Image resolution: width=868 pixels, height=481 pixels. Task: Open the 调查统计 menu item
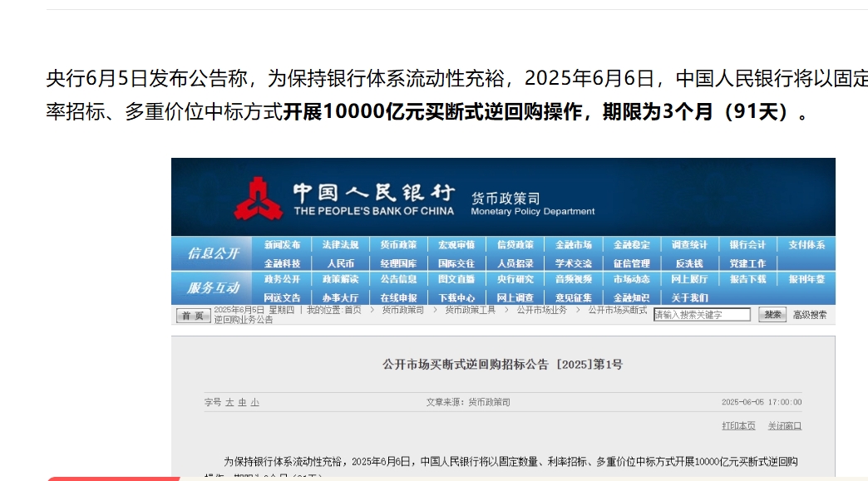(690, 245)
